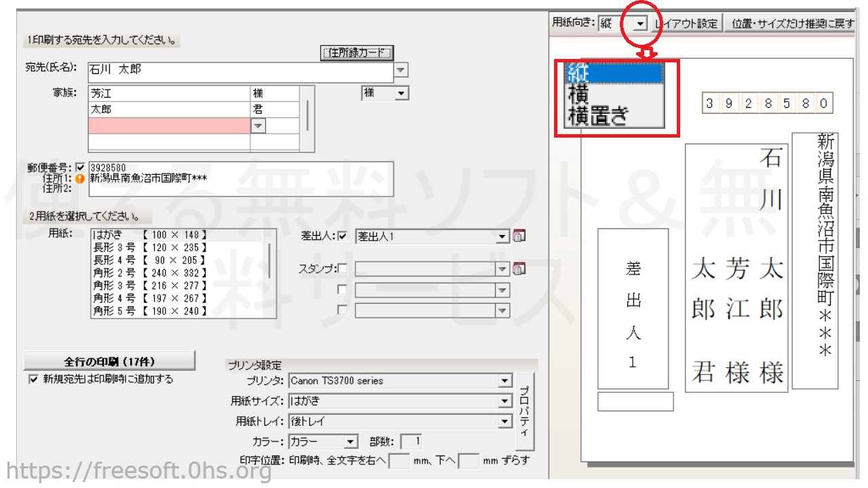Click the 住所録カード button

tap(357, 53)
